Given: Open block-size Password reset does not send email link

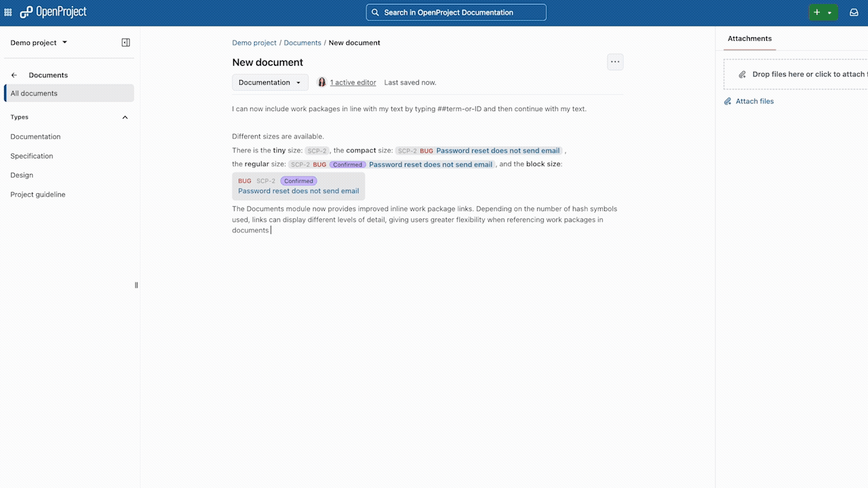Looking at the screenshot, I should [x=298, y=191].
